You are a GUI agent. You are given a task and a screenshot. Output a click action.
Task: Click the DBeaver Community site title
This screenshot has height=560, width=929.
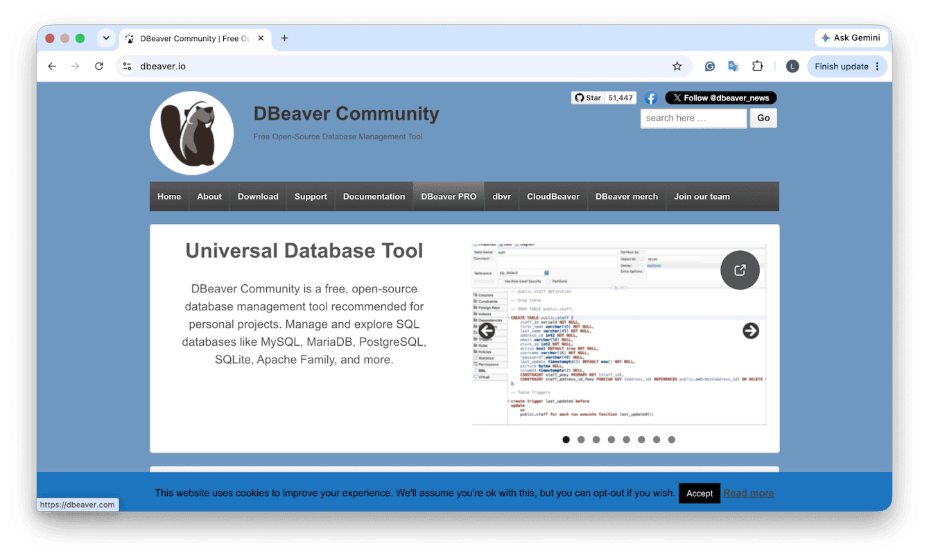click(347, 114)
